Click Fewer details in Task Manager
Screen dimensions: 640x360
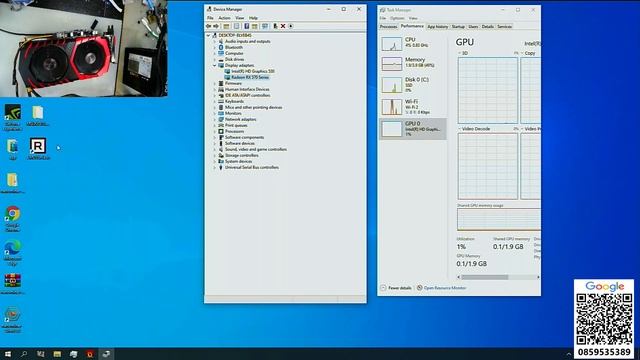coord(396,288)
